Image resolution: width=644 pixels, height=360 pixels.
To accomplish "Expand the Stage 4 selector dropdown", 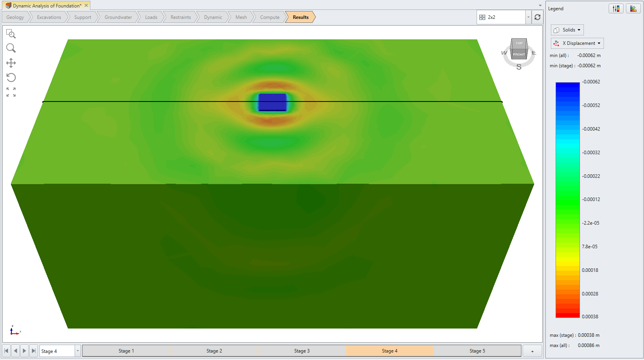I will pos(78,351).
